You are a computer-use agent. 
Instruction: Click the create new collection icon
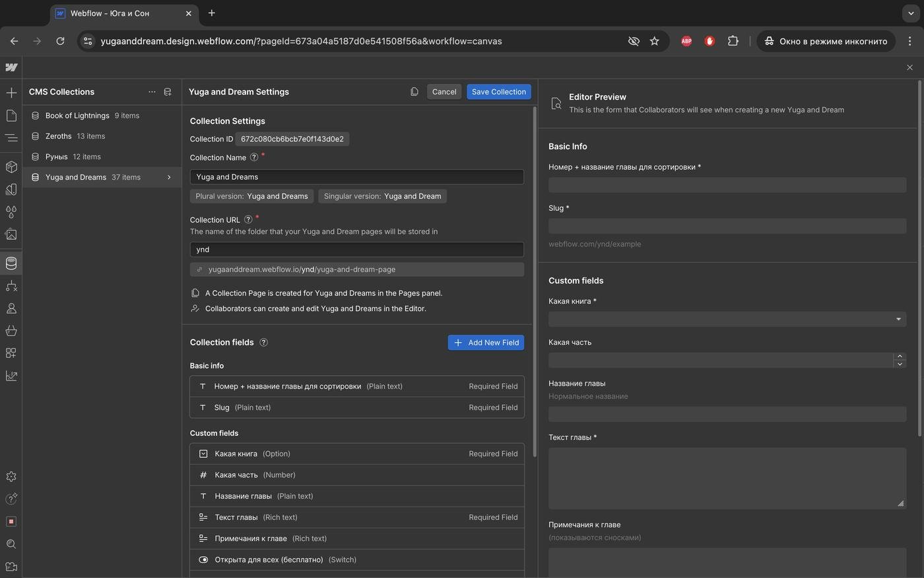click(168, 92)
